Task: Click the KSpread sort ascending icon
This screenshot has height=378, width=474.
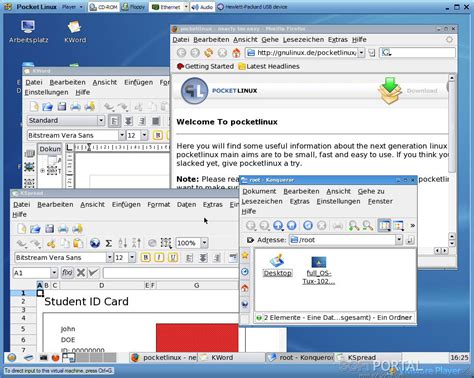Action: (122, 243)
